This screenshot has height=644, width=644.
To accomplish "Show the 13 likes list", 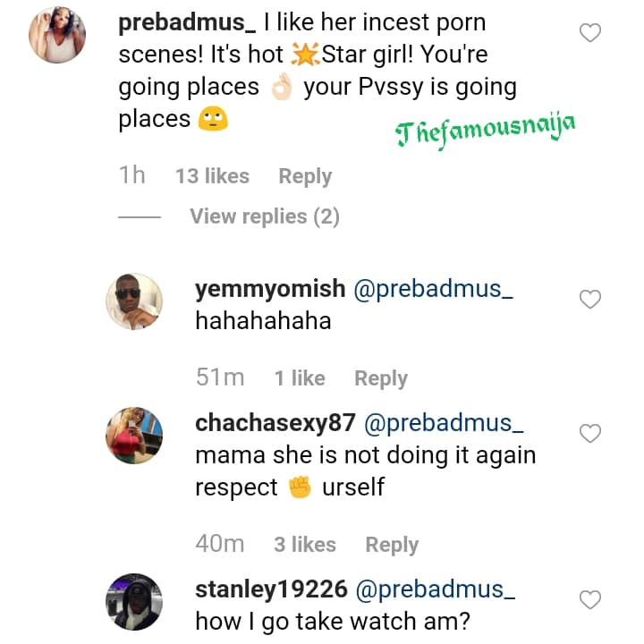I will tap(212, 176).
